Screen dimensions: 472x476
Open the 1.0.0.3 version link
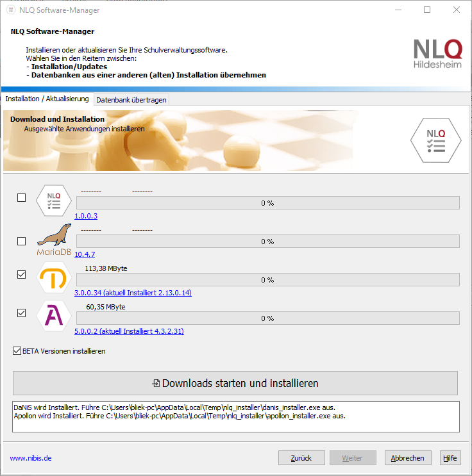point(86,216)
